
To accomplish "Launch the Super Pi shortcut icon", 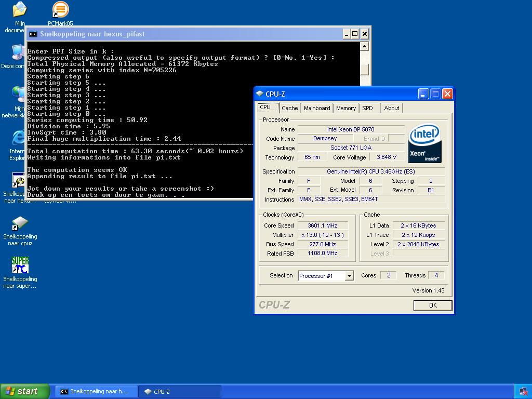I will tap(20, 264).
